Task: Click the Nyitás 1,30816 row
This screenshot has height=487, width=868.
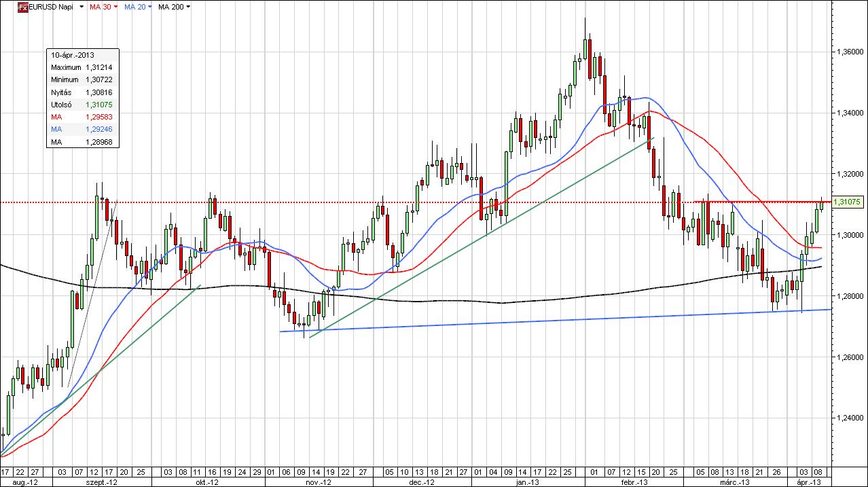Action: pyautogui.click(x=82, y=92)
